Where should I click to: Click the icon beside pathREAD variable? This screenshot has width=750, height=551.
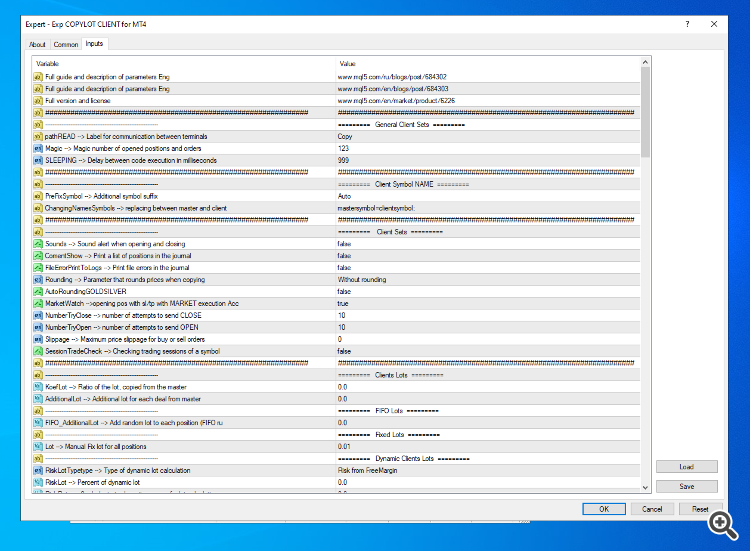click(x=38, y=137)
